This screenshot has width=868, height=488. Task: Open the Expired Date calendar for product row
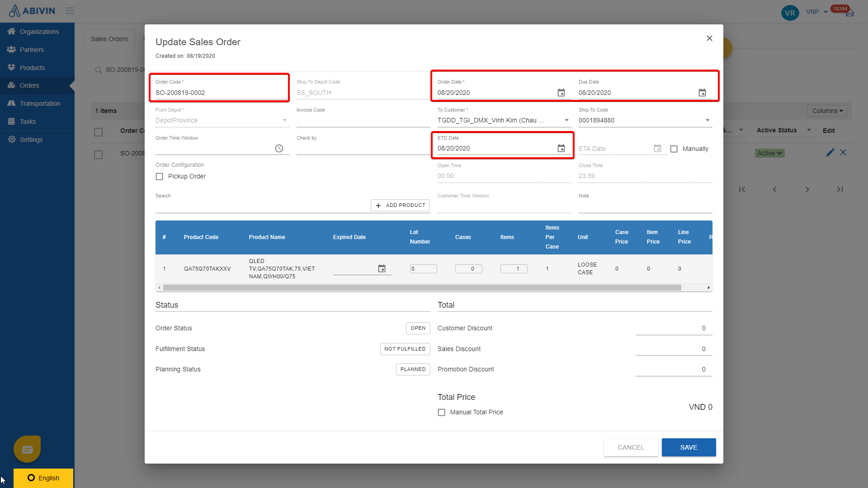point(382,268)
